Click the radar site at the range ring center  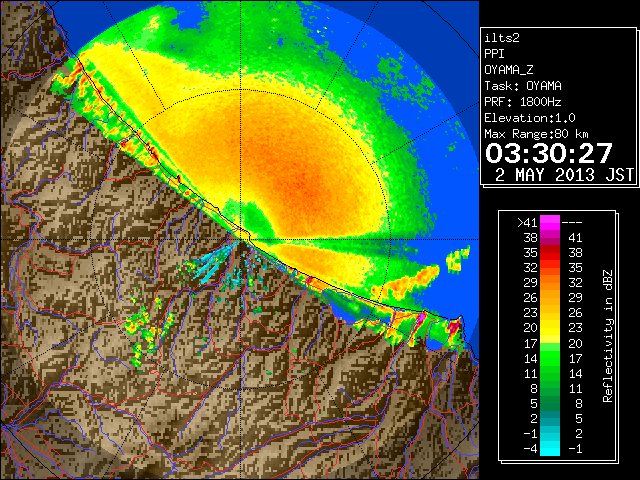pyautogui.click(x=241, y=240)
